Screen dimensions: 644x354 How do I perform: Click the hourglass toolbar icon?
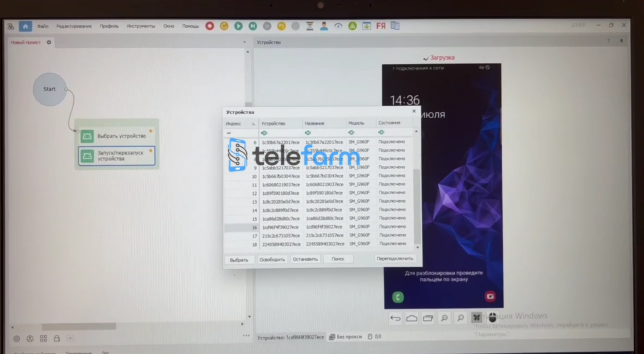click(310, 26)
